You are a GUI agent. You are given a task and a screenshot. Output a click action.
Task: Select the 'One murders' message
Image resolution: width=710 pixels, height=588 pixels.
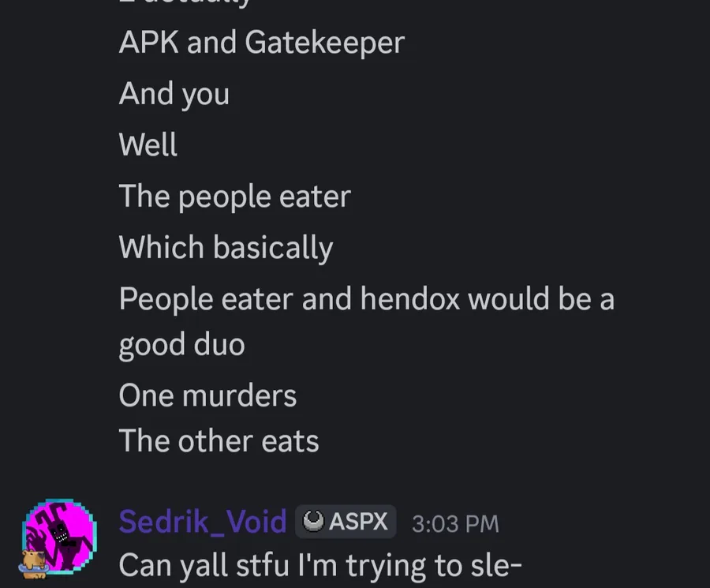point(207,395)
